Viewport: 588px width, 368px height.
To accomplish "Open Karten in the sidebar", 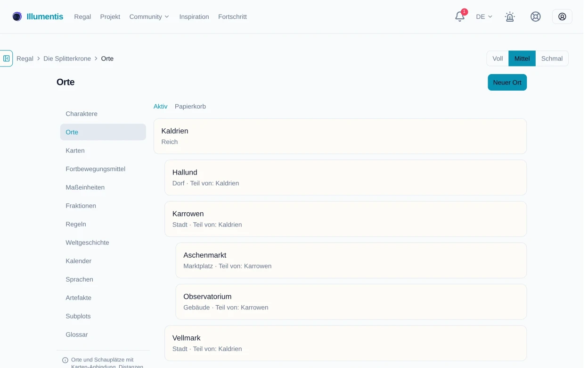I will [x=103, y=151].
